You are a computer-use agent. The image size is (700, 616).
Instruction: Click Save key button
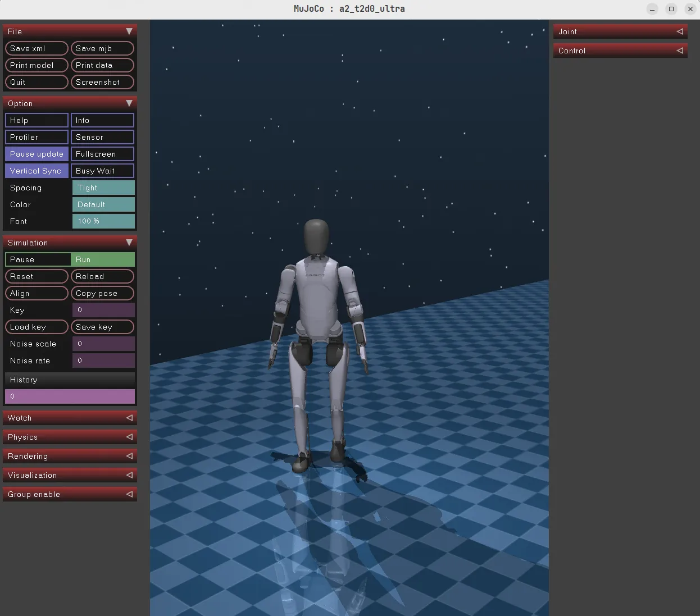[x=102, y=327]
